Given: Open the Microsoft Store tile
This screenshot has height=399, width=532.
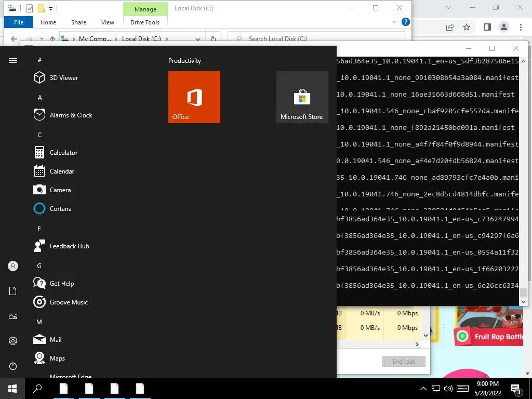Looking at the screenshot, I should coord(302,97).
